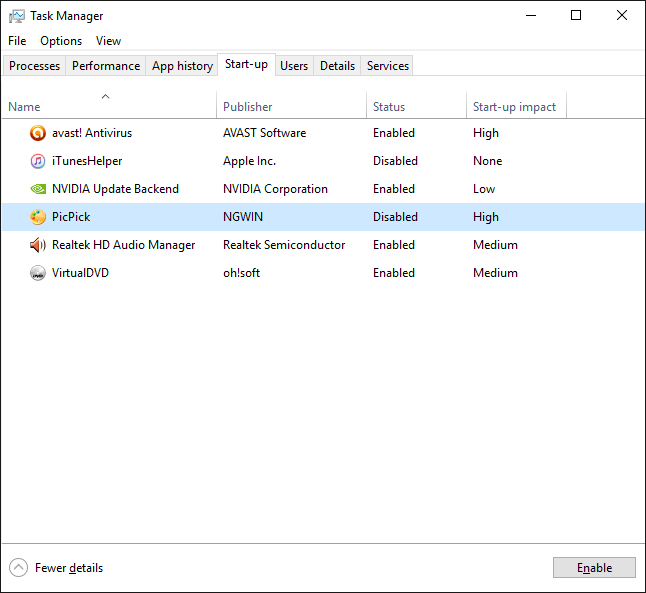Open the Options menu
This screenshot has width=646, height=593.
tap(61, 41)
